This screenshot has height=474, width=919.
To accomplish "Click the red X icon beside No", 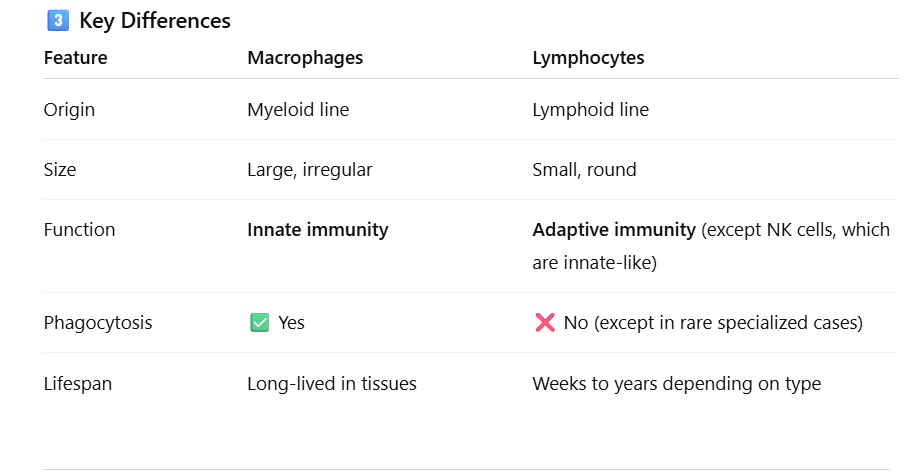I will (x=545, y=323).
